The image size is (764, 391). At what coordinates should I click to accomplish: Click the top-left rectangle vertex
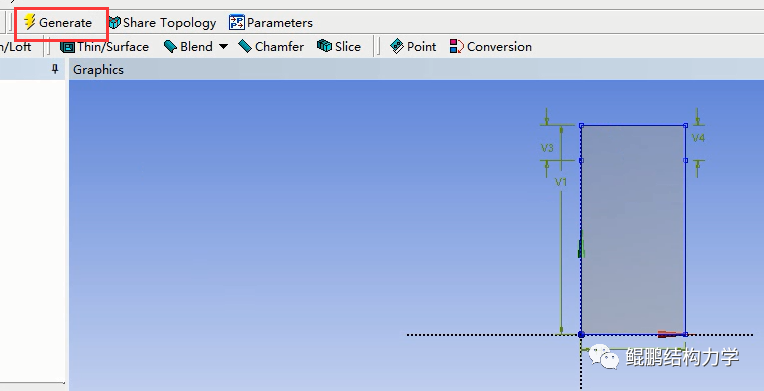pyautogui.click(x=581, y=125)
